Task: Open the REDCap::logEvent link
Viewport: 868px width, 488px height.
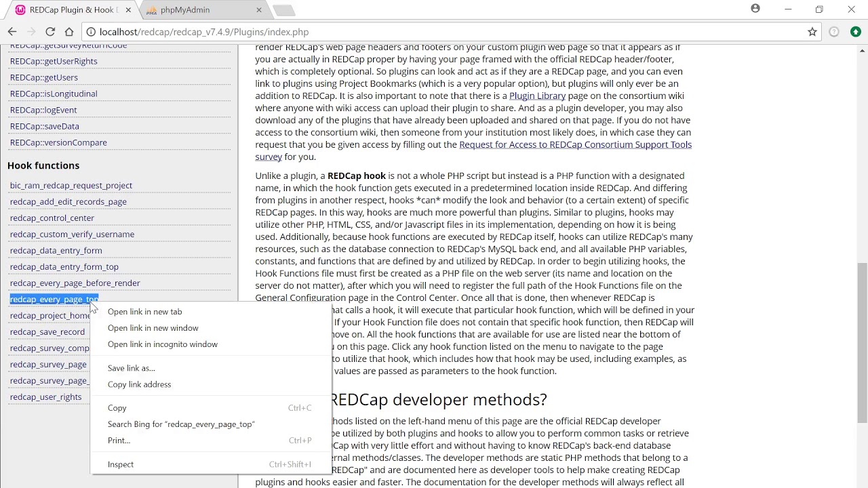Action: pyautogui.click(x=43, y=110)
